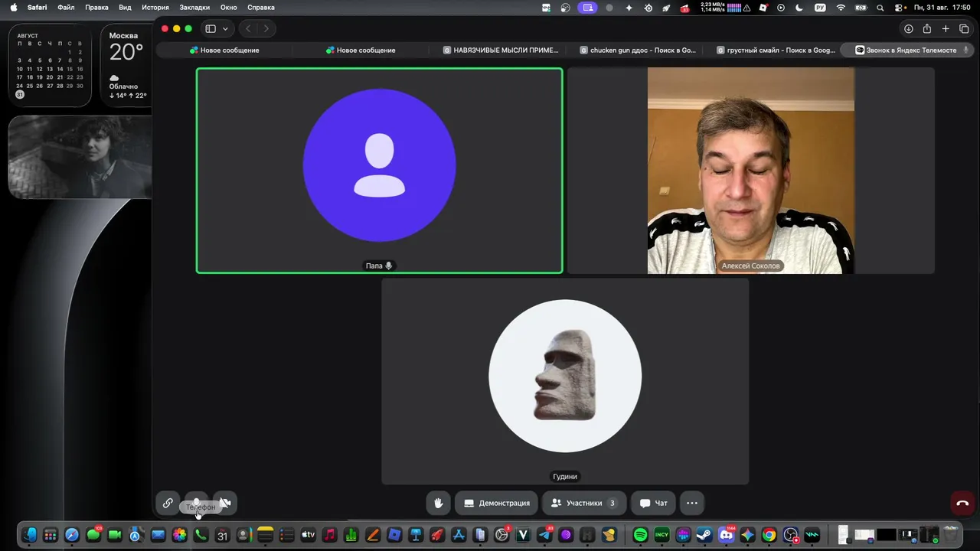Select the Алексей Соколов video tile
Viewport: 980px width, 551px height.
(750, 171)
